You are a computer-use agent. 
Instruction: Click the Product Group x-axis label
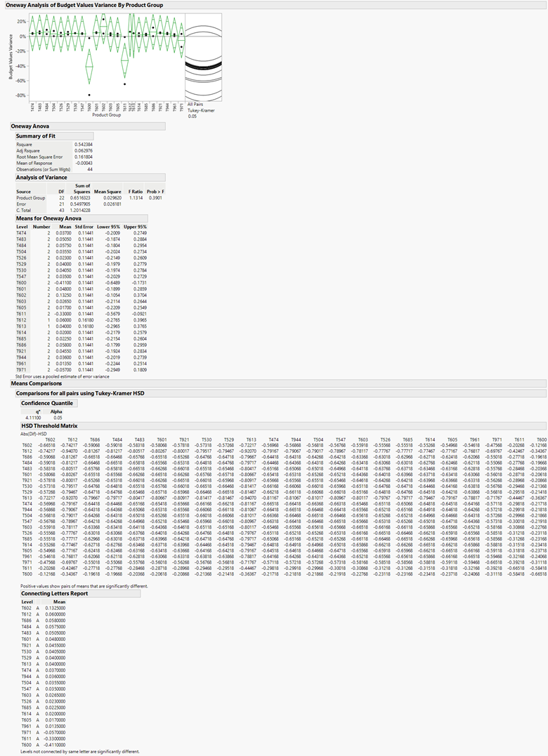(107, 114)
